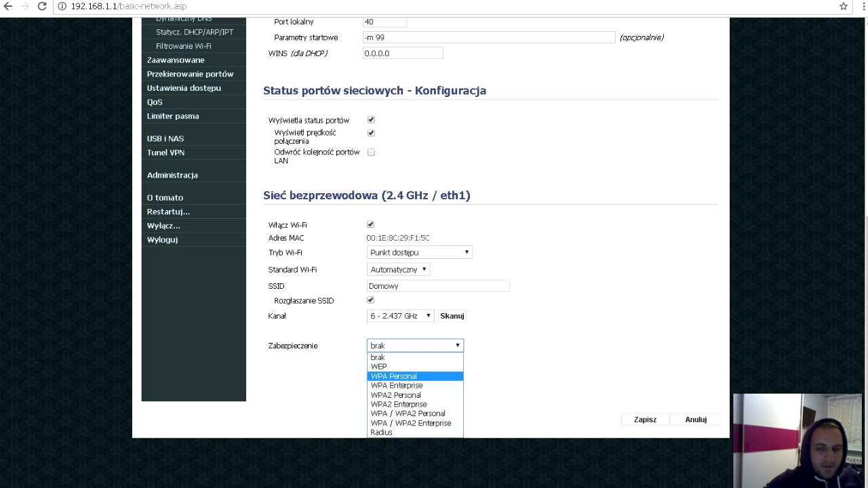Open Filtrowanie Wi-Fi sidebar link
The height and width of the screenshot is (488, 868).
[x=184, y=46]
